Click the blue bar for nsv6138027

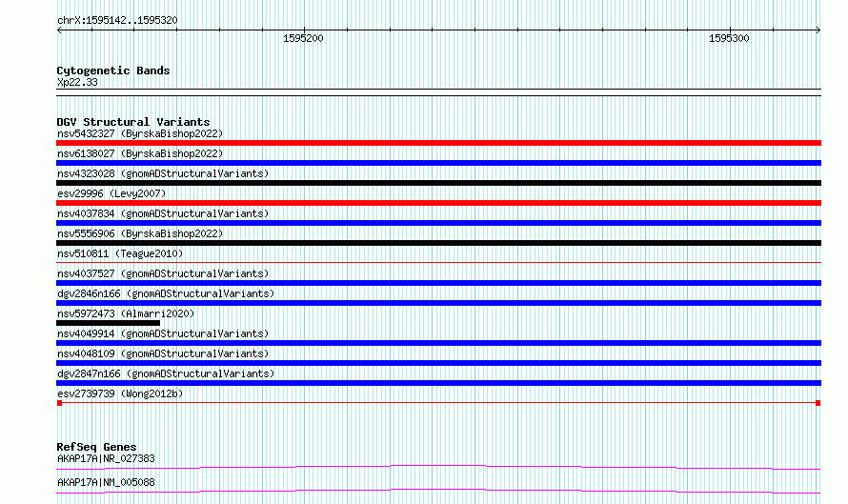[x=438, y=163]
